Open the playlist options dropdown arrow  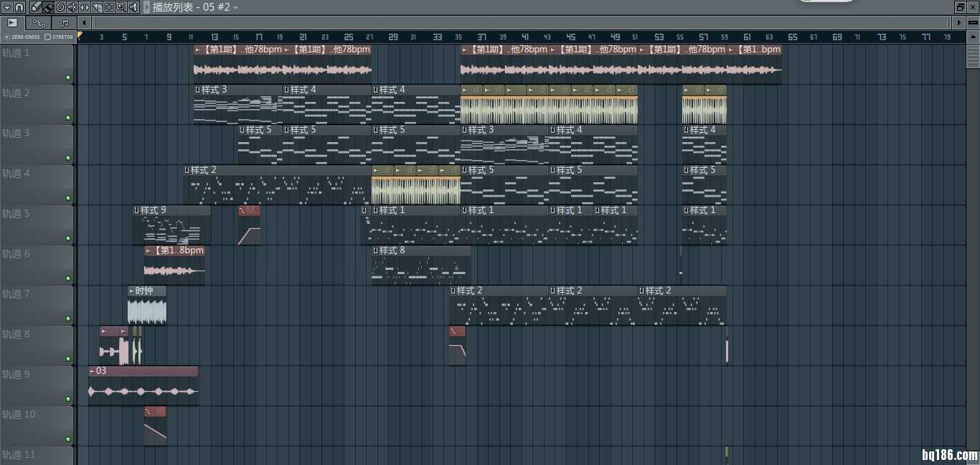pyautogui.click(x=6, y=7)
